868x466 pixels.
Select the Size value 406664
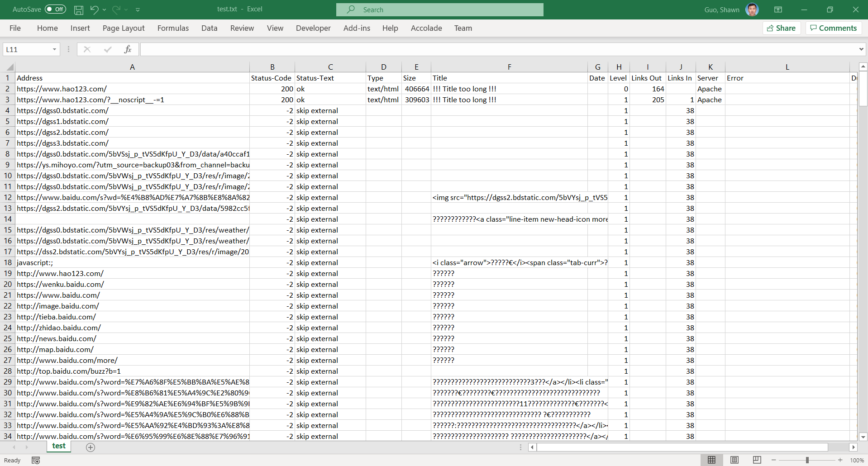coord(416,89)
